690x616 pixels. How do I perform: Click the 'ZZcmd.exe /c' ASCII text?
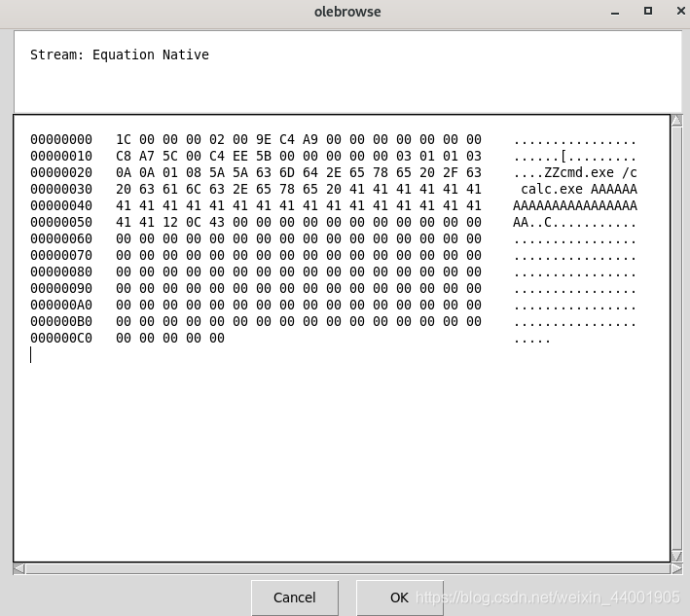591,172
